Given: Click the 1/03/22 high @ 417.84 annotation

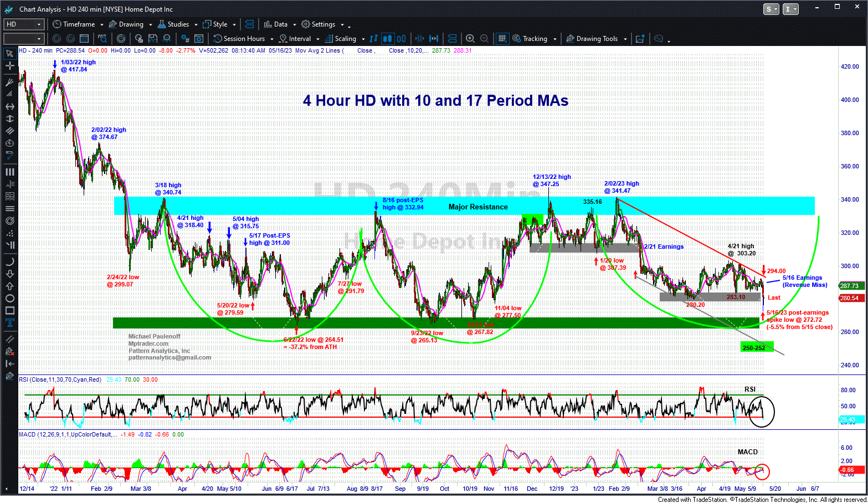Looking at the screenshot, I should pyautogui.click(x=78, y=66).
